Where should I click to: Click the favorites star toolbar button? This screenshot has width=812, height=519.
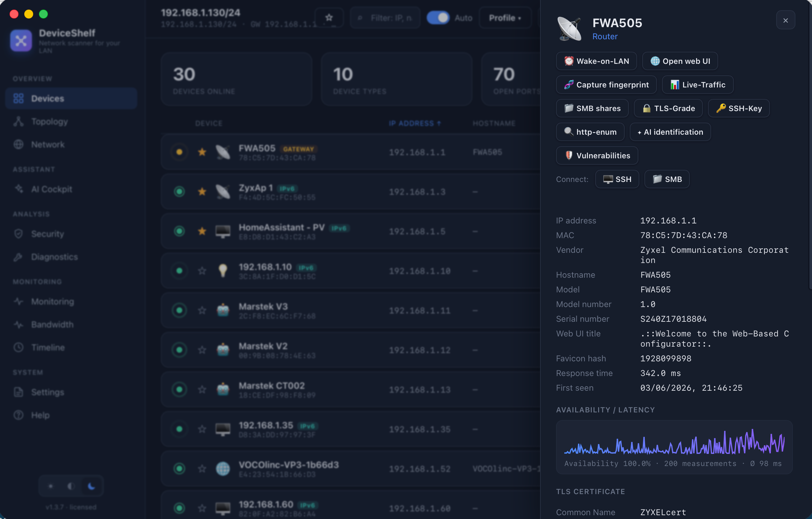coord(329,18)
